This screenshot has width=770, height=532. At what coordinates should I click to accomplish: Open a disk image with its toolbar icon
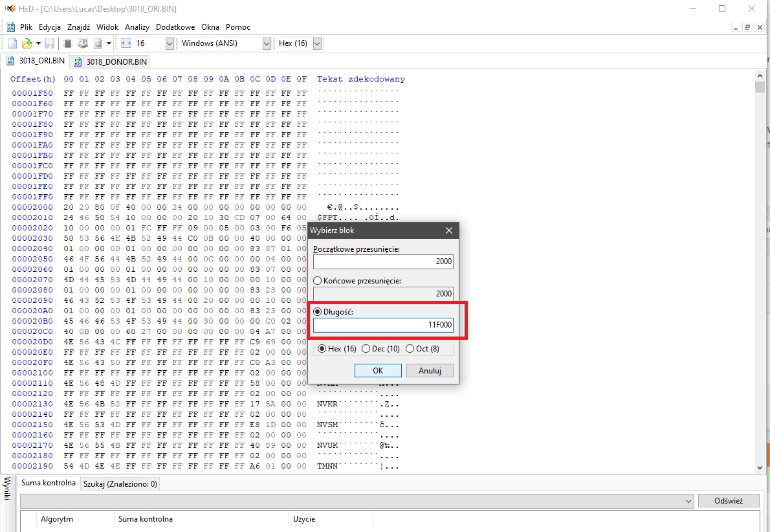[x=98, y=44]
